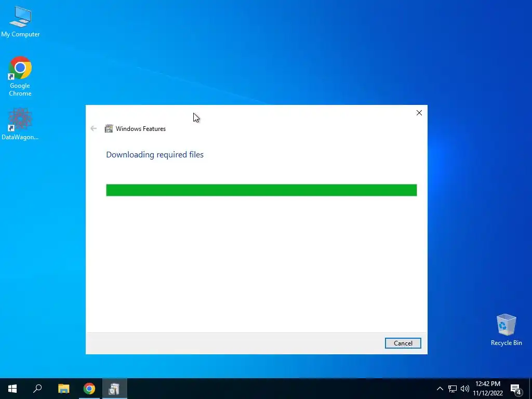Image resolution: width=532 pixels, height=399 pixels.
Task: Open the notification center with 4 alerts
Action: [516, 389]
